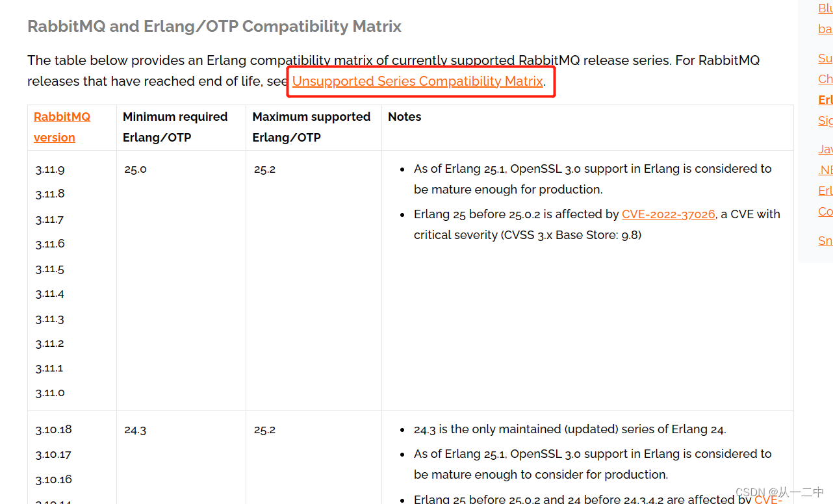
Task: Select version 3.11.4 in the table
Action: pyautogui.click(x=50, y=294)
